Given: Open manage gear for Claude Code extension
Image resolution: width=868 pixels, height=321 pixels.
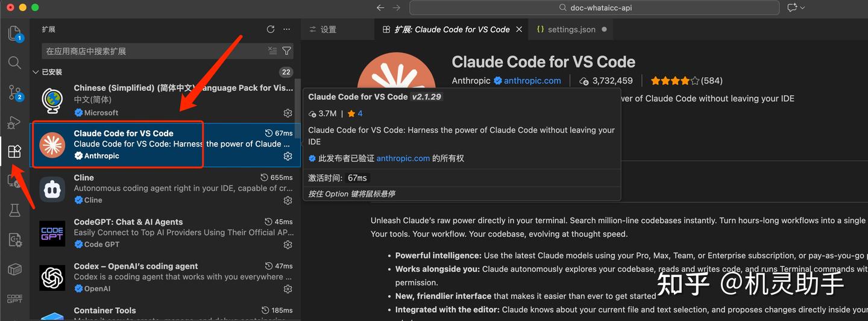Looking at the screenshot, I should 288,156.
